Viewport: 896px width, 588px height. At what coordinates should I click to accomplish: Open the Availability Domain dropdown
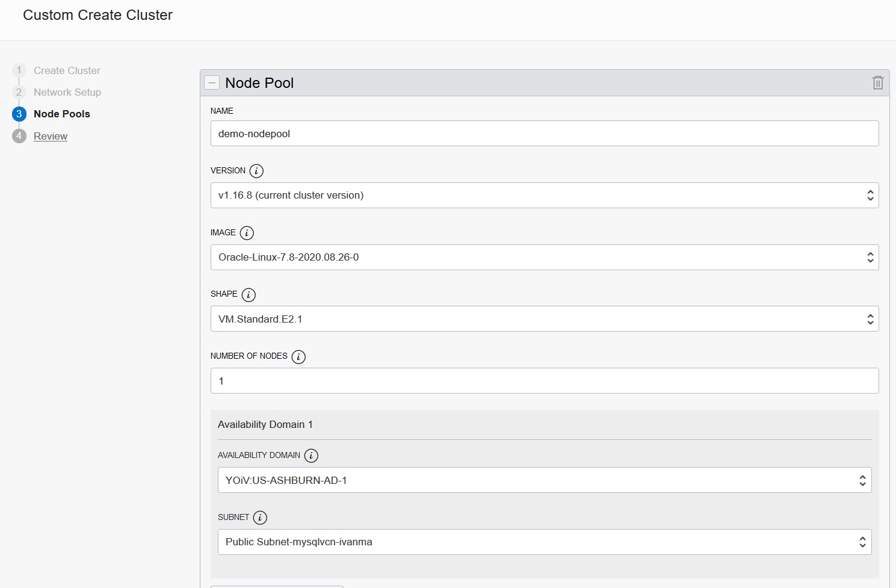[x=544, y=480]
